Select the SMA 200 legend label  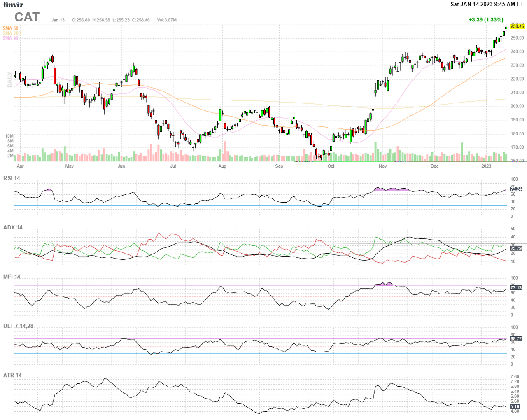coord(12,33)
